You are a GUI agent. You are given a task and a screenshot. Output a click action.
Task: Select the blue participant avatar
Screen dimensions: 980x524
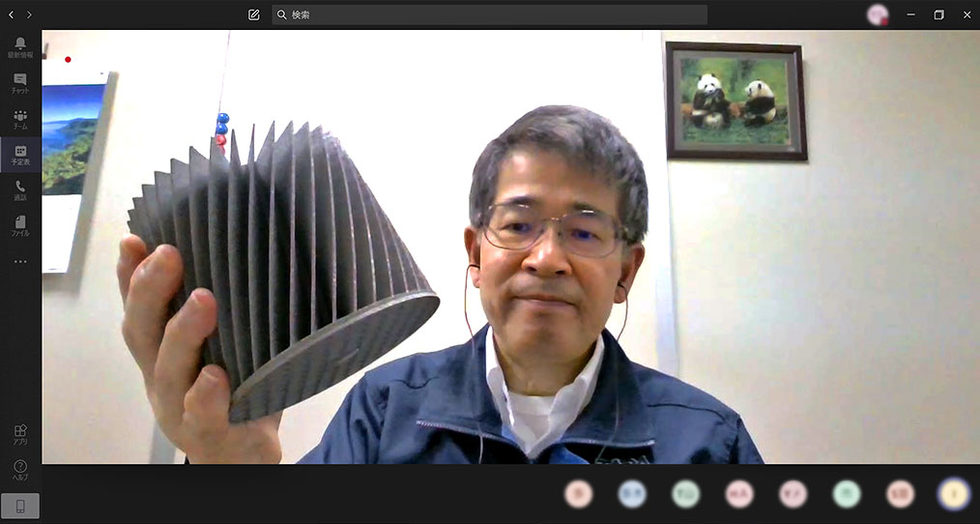point(632,494)
